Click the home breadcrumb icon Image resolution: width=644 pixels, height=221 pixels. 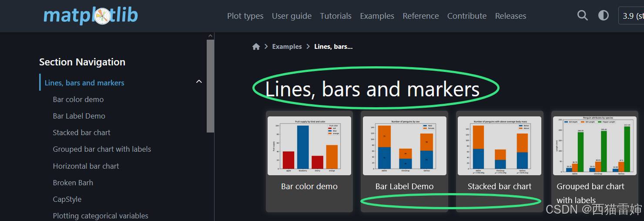click(256, 47)
